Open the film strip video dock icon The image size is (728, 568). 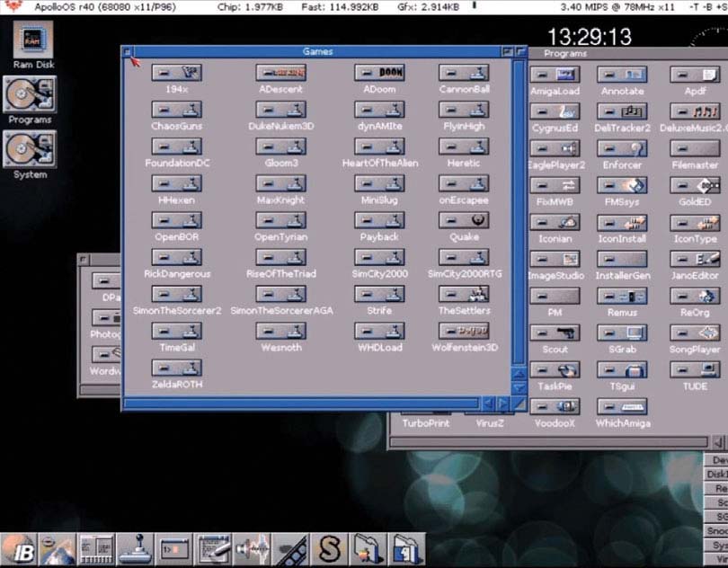[x=290, y=549]
